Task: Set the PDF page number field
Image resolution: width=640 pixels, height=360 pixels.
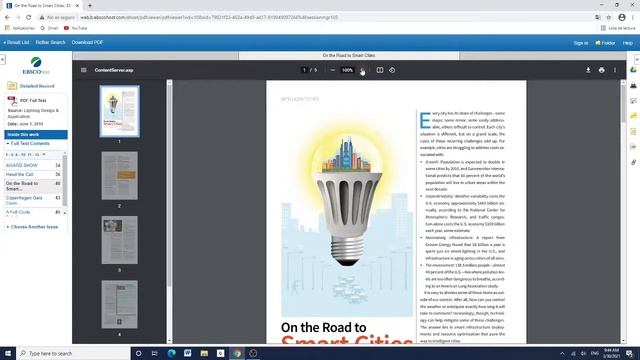Action: click(304, 70)
